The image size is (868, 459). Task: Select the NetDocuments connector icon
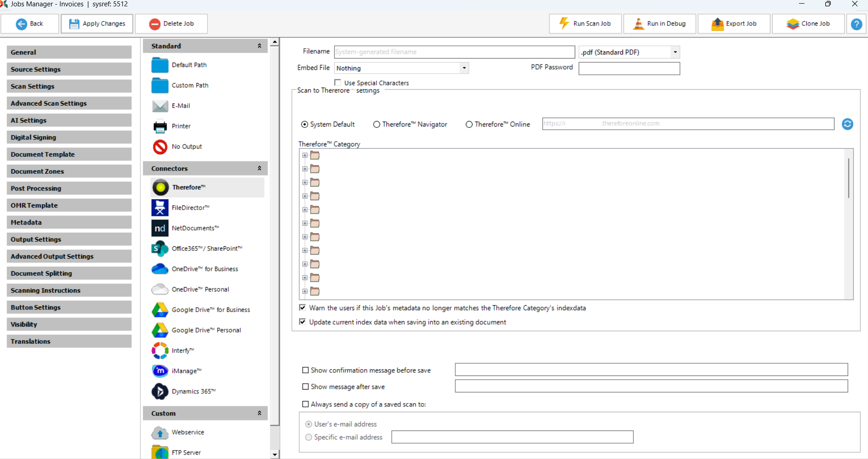160,228
